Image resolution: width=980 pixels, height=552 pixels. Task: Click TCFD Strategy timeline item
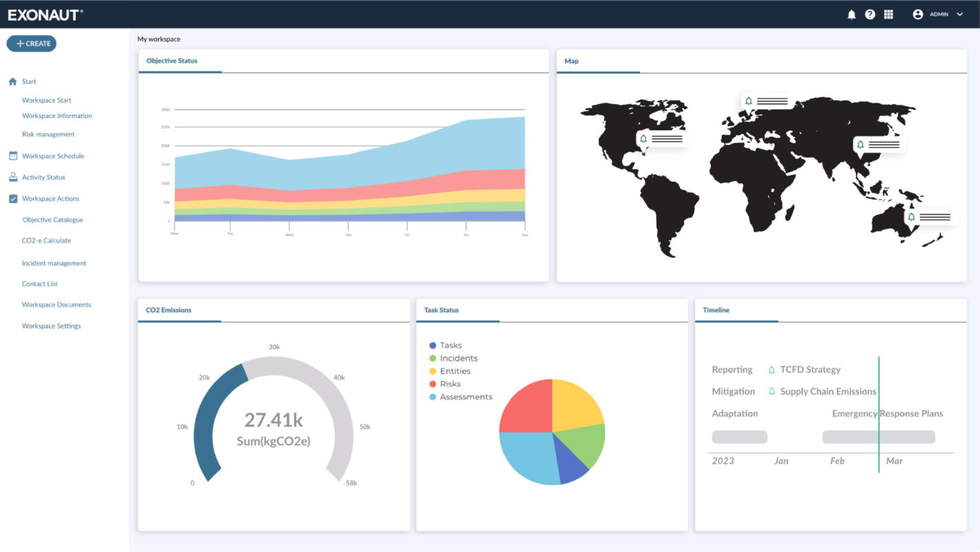coord(810,370)
